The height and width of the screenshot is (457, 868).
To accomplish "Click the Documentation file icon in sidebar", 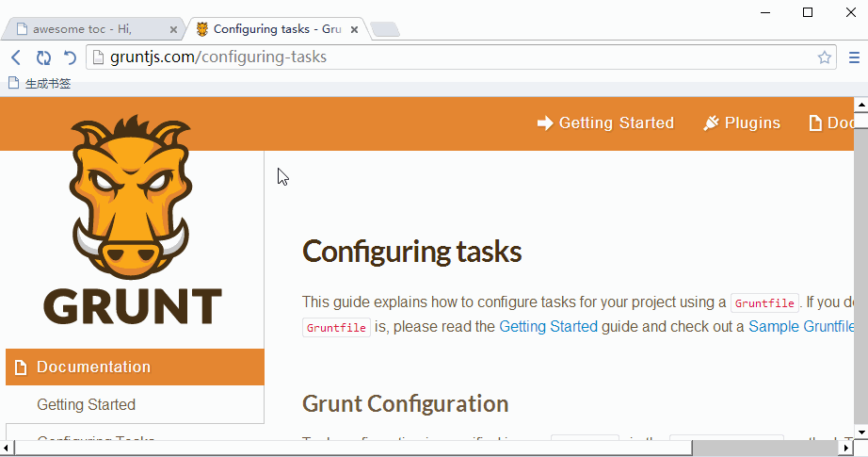I will 21,367.
